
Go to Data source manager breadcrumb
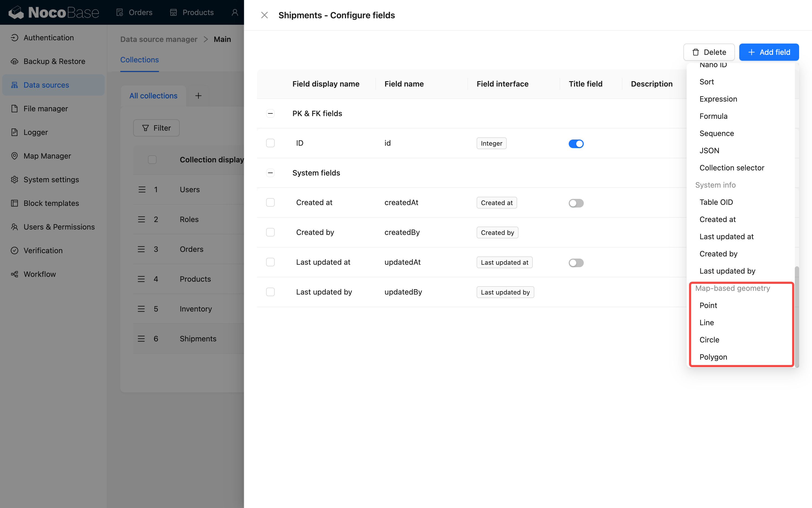click(x=159, y=39)
